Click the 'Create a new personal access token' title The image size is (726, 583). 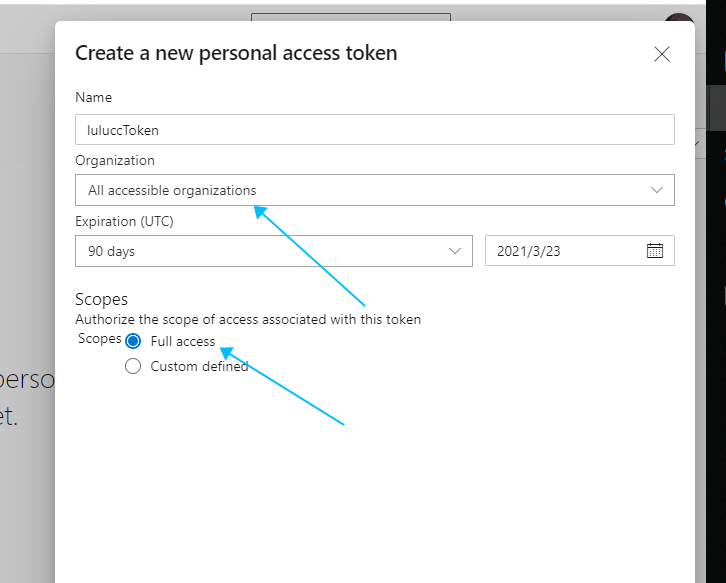coord(236,53)
